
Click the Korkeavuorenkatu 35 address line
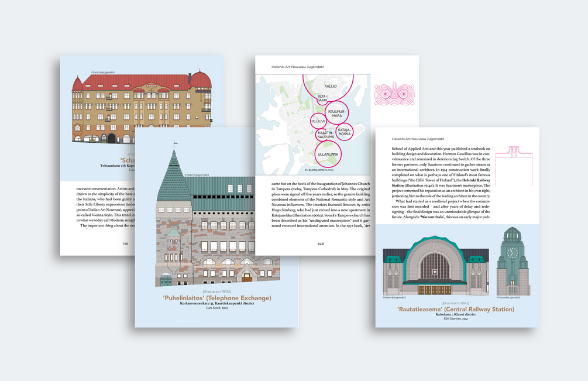click(x=216, y=303)
